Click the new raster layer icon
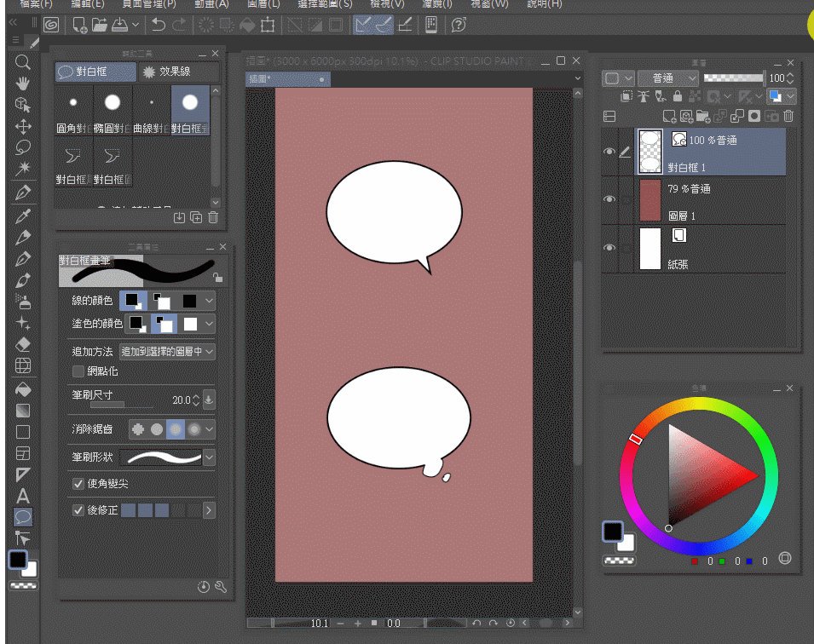 tap(669, 116)
